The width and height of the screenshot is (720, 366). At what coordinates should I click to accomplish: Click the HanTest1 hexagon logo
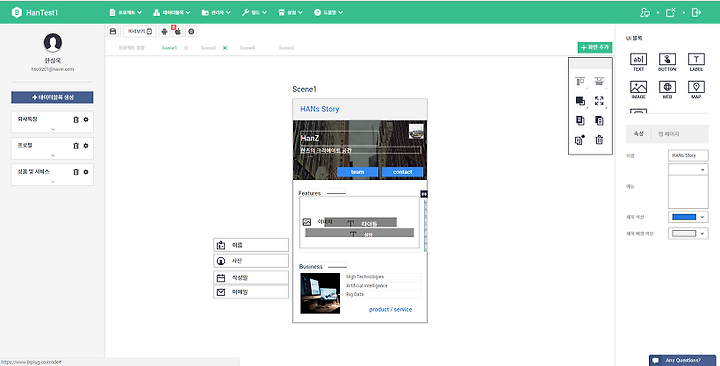pos(17,13)
